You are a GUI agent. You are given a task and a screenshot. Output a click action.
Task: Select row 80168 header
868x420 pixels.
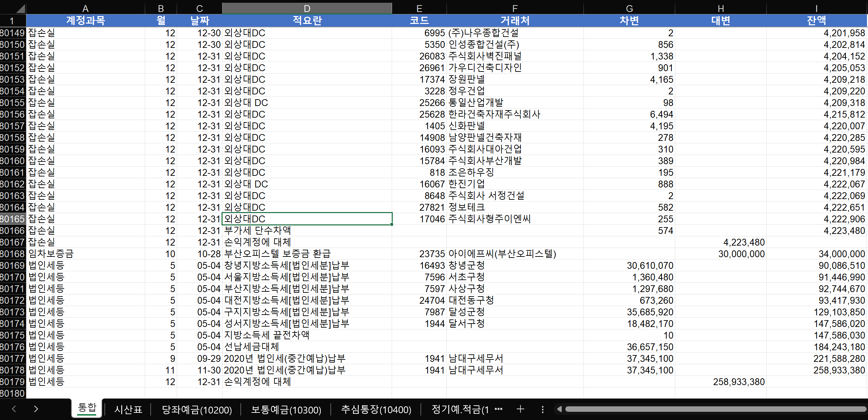pos(13,254)
